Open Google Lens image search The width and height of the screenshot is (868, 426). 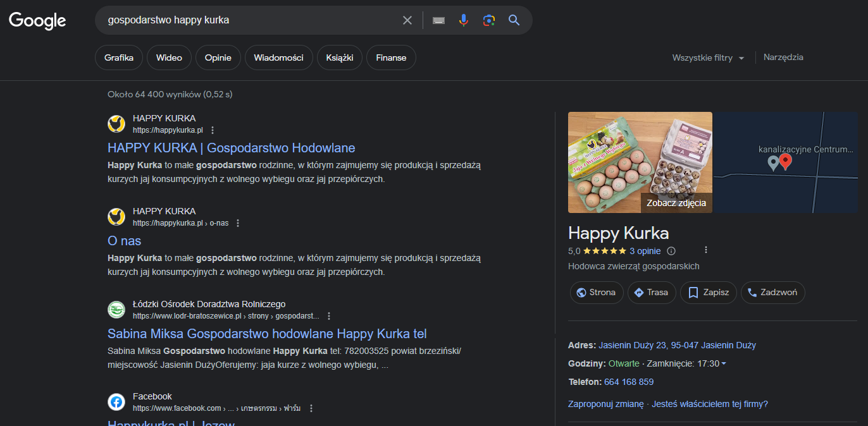(x=488, y=20)
